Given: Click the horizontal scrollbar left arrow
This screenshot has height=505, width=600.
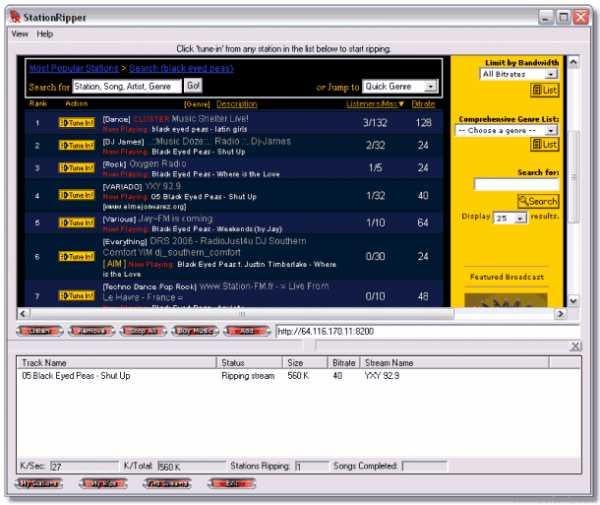Looking at the screenshot, I should pos(23,314).
